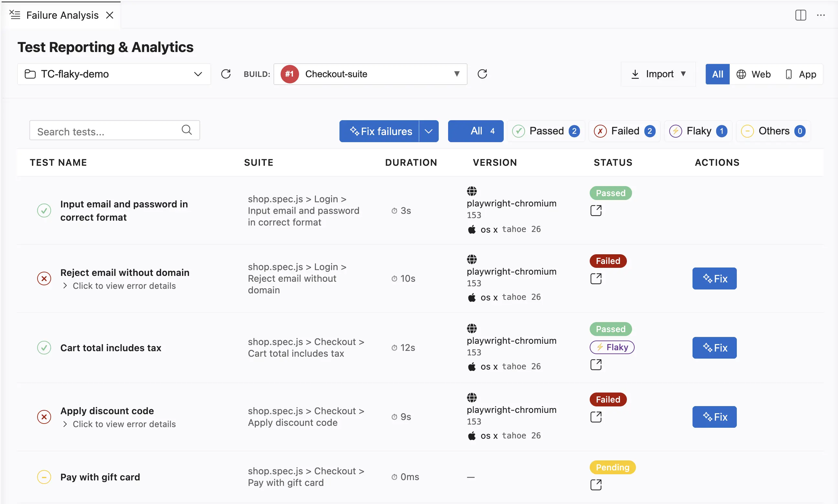Click the Flaky badge on Cart total row
Screen dimensions: 838x504
click(x=612, y=347)
